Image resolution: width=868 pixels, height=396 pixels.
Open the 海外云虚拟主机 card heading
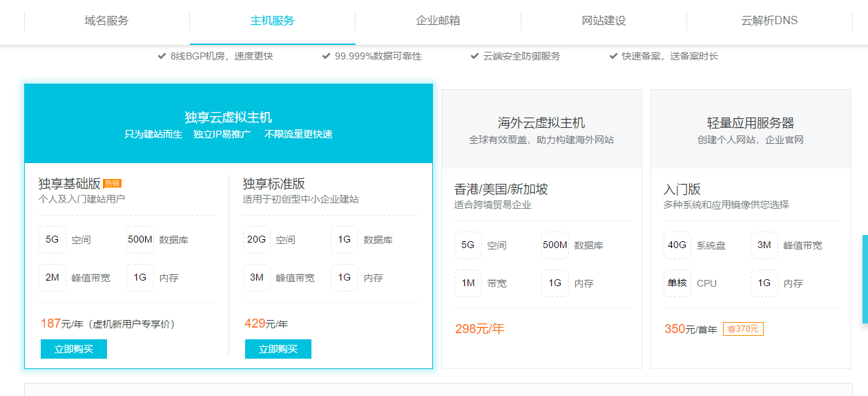click(541, 123)
